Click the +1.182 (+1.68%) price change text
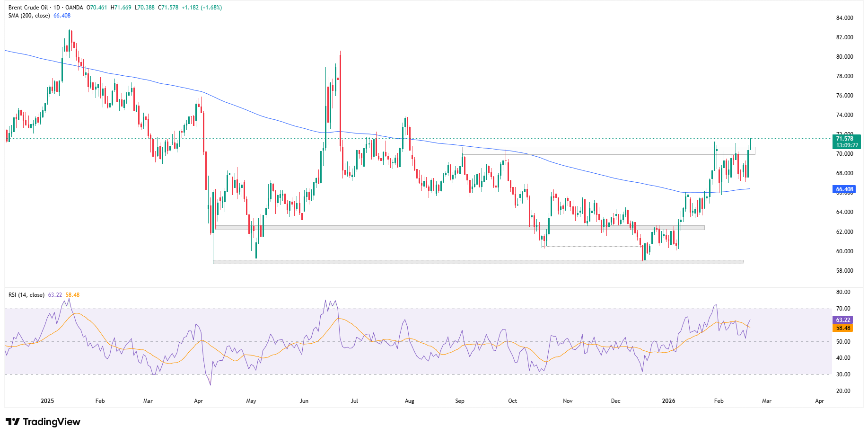The height and width of the screenshot is (436, 868). [202, 8]
